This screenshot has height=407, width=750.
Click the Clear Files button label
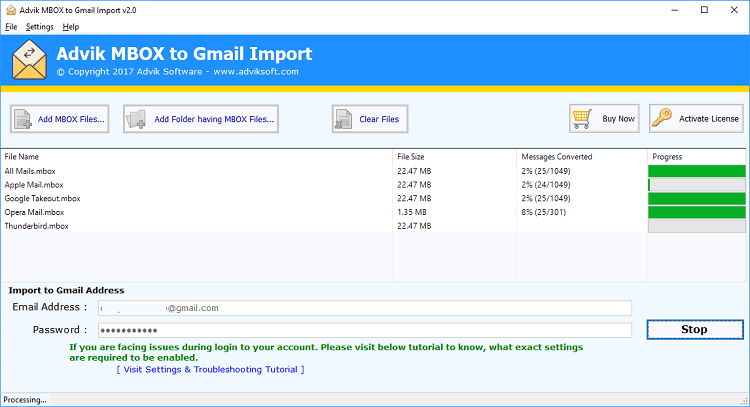click(x=379, y=119)
